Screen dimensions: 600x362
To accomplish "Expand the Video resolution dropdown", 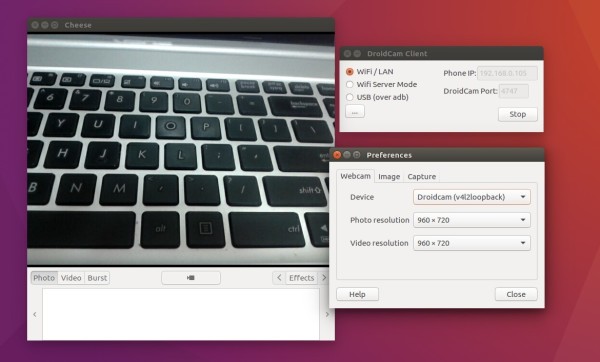I will click(x=472, y=243).
